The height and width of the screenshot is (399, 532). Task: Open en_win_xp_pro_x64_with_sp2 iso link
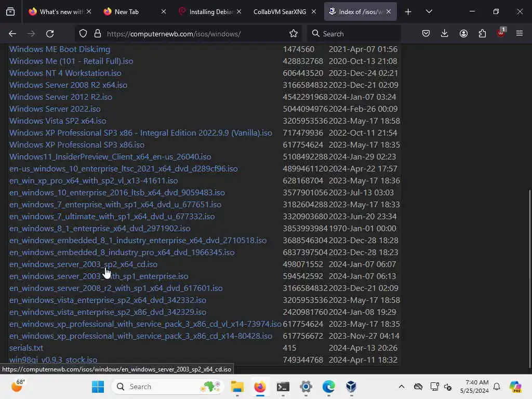(x=94, y=180)
